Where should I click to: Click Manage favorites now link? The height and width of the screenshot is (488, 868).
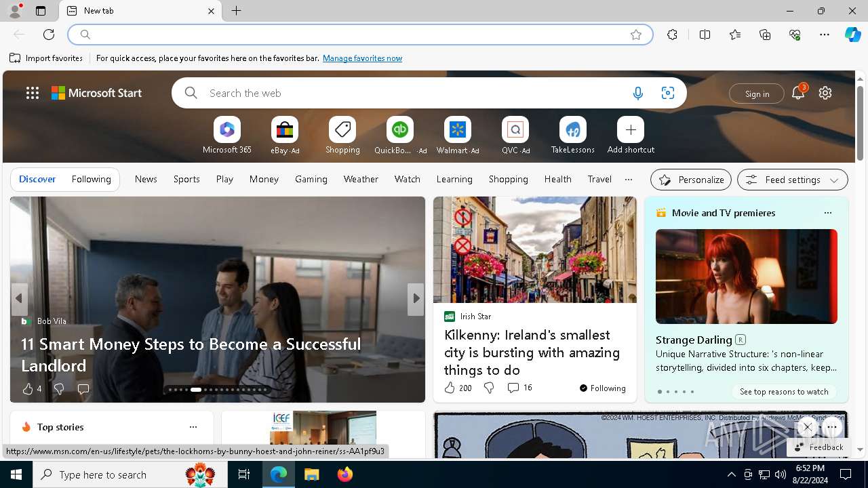pos(362,58)
